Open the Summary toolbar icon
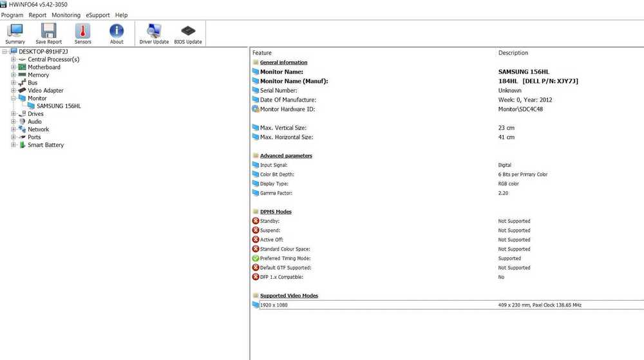The height and width of the screenshot is (360, 644). [x=15, y=32]
